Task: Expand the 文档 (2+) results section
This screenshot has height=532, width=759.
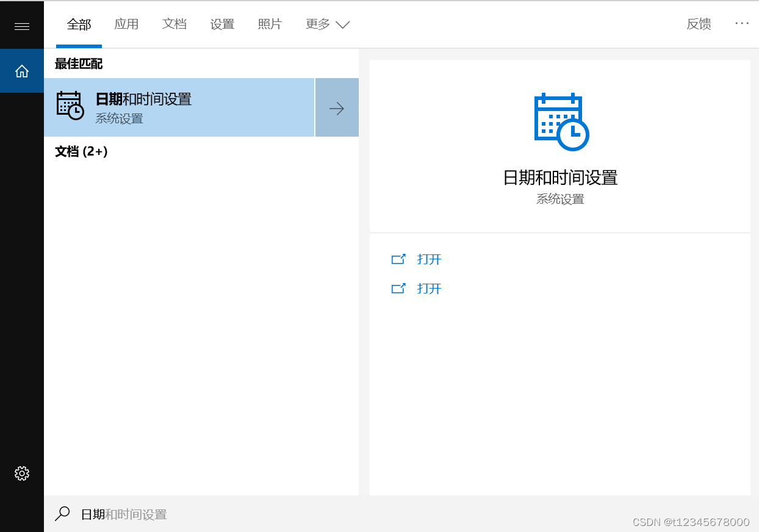Action: [x=81, y=151]
